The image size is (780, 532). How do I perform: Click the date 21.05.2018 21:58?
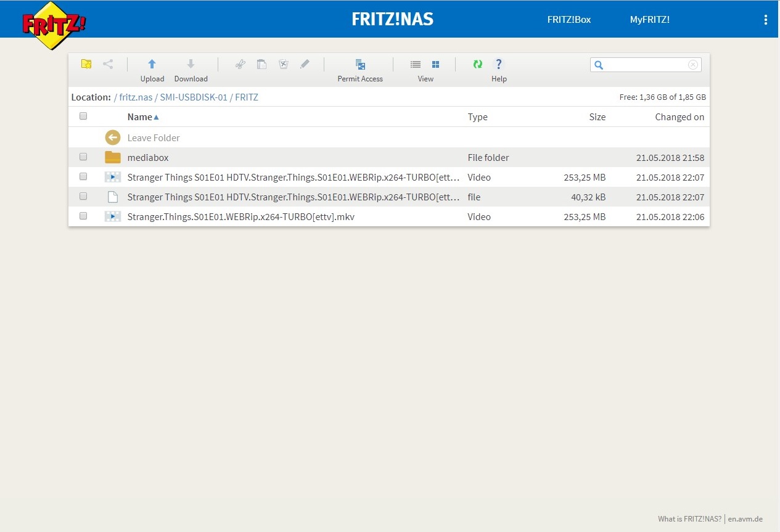click(x=670, y=158)
